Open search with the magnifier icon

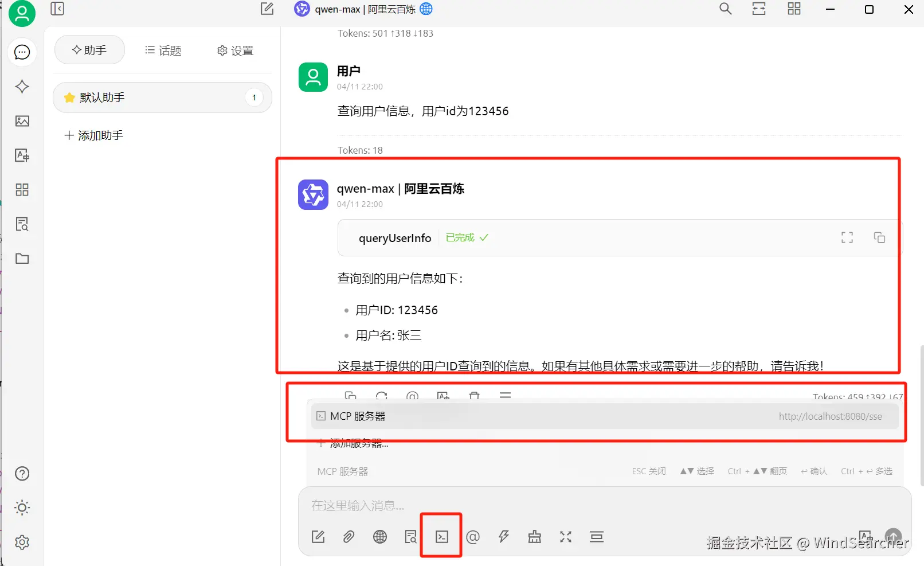click(725, 9)
